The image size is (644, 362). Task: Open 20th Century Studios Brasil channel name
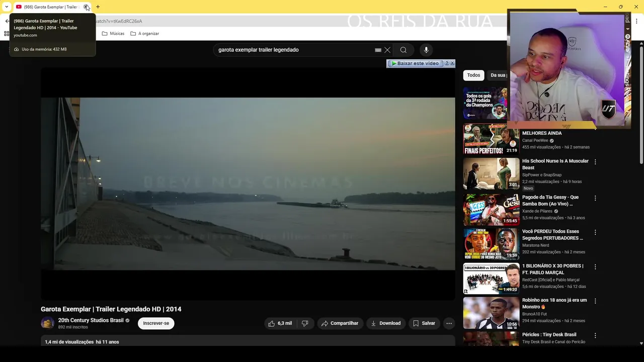(x=91, y=320)
